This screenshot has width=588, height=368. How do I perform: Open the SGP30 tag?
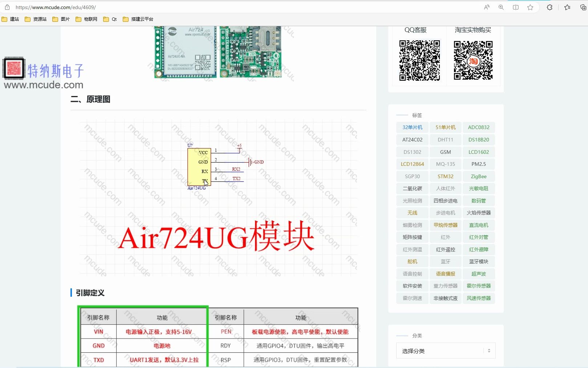coord(412,176)
